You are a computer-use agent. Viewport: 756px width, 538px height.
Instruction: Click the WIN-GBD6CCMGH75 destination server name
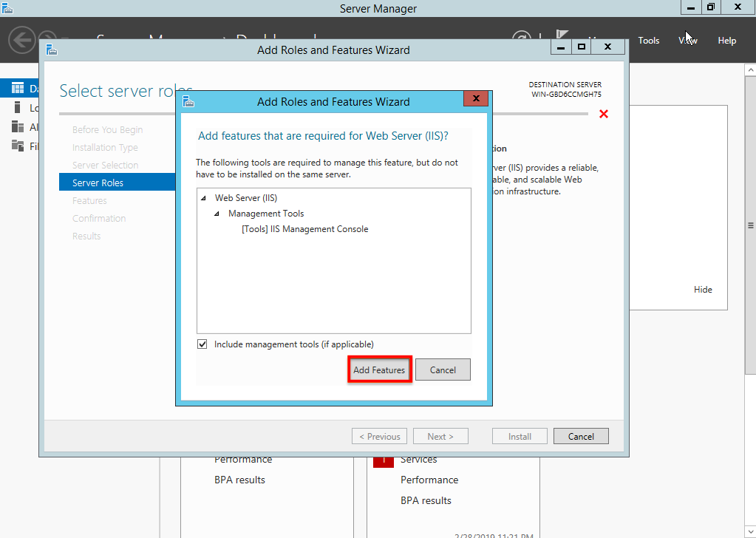pyautogui.click(x=566, y=95)
